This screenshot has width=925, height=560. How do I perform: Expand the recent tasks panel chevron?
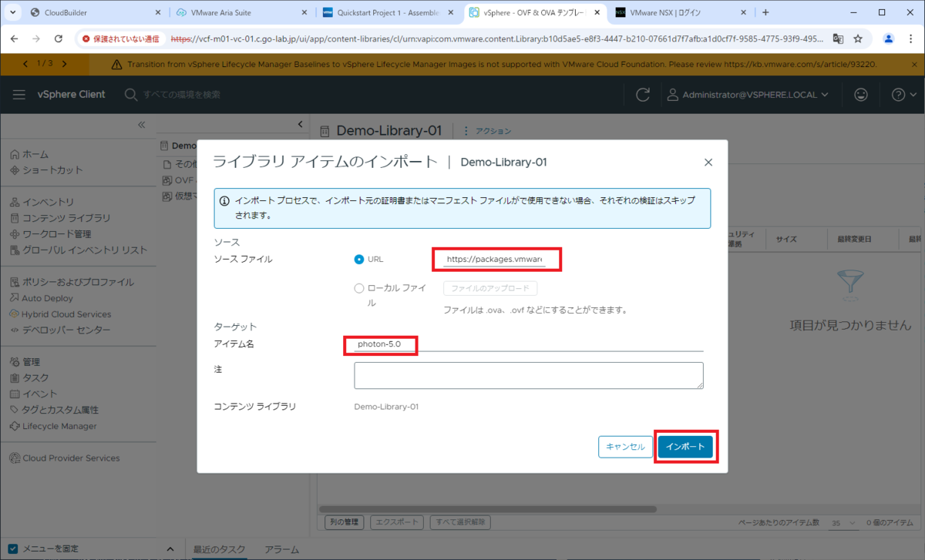click(170, 548)
